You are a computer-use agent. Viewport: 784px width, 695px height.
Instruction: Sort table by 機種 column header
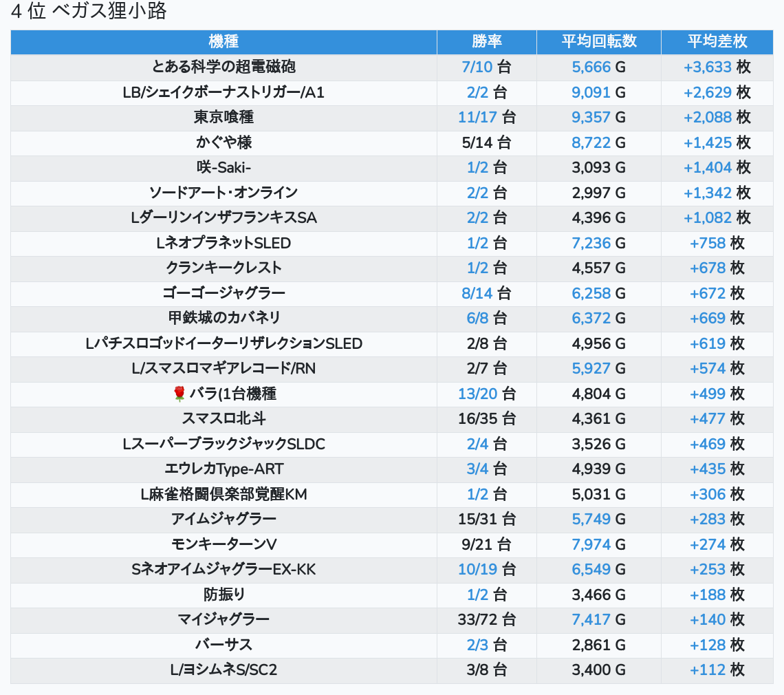pyautogui.click(x=224, y=41)
